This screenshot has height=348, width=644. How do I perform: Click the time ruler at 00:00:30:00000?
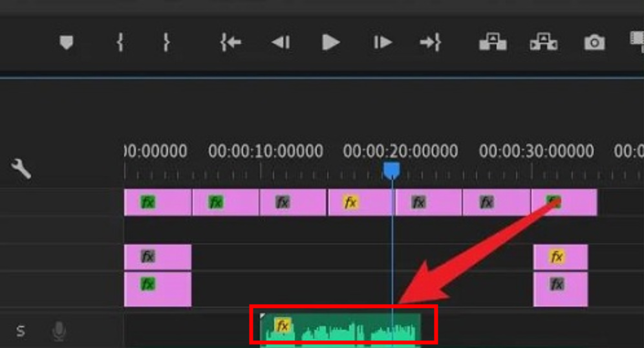531,172
